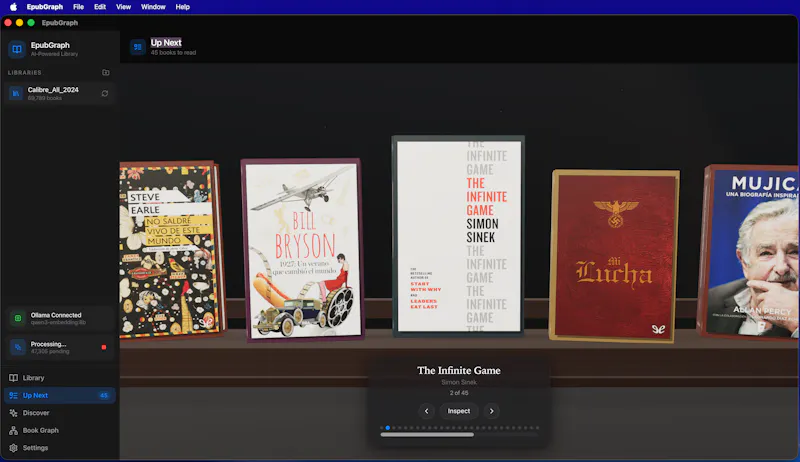This screenshot has width=800, height=462.
Task: Open Settings from the sidebar
Action: [x=60, y=448]
